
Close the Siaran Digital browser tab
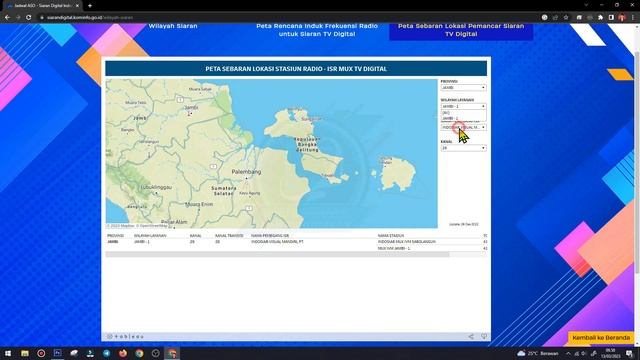pyautogui.click(x=77, y=6)
